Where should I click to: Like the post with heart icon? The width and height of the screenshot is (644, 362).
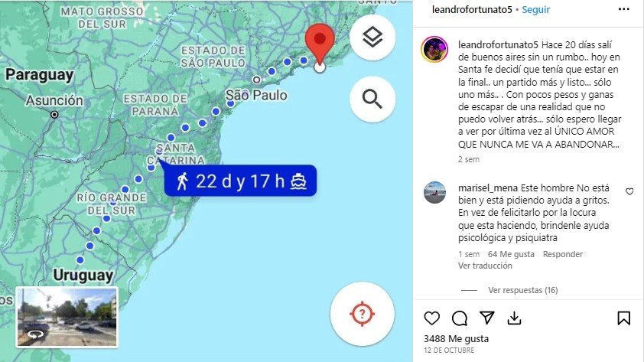click(431, 318)
